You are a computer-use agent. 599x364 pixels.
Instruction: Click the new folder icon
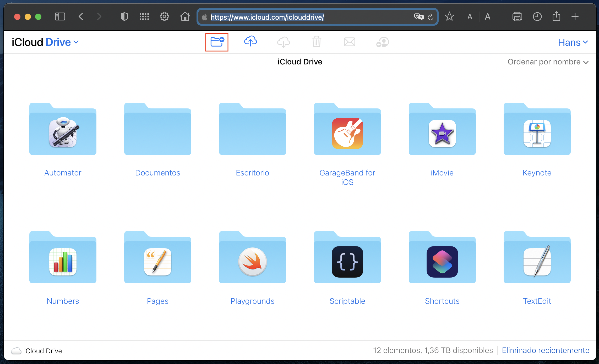click(217, 42)
